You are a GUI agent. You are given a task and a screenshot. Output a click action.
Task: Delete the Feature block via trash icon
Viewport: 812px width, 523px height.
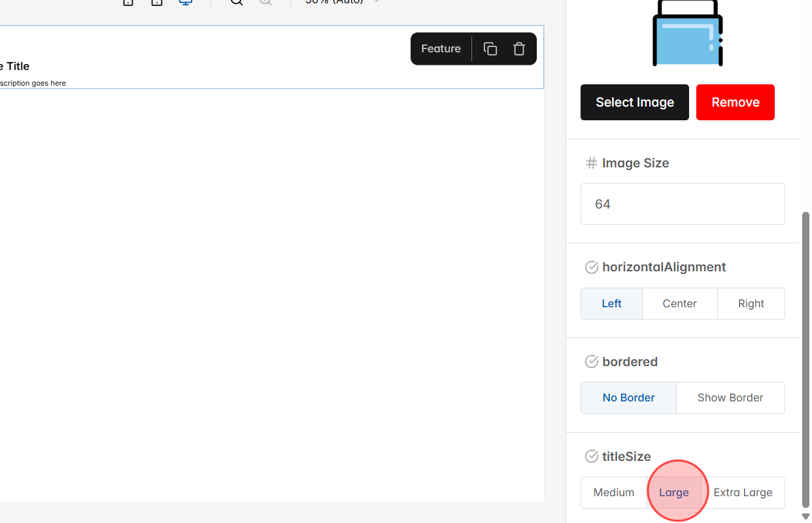coord(518,48)
